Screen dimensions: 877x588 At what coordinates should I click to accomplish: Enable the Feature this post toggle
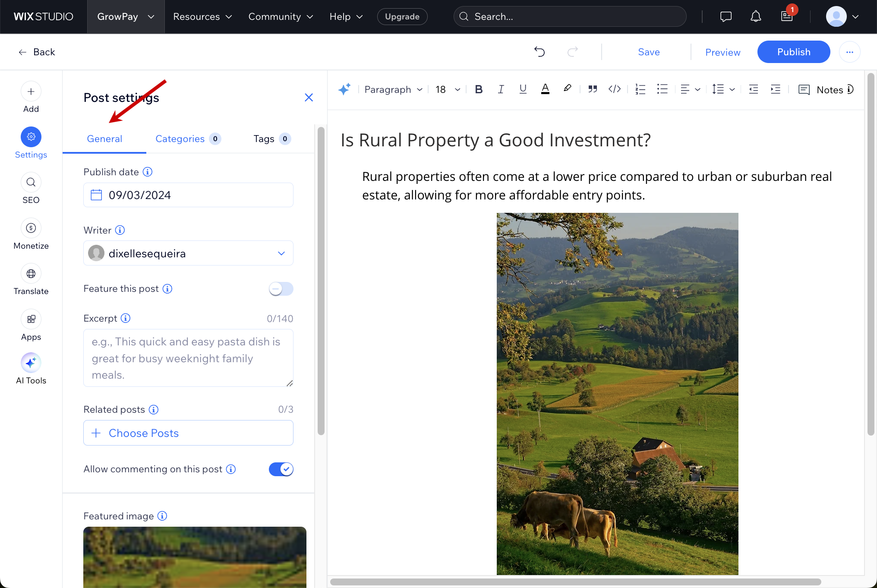click(x=281, y=289)
